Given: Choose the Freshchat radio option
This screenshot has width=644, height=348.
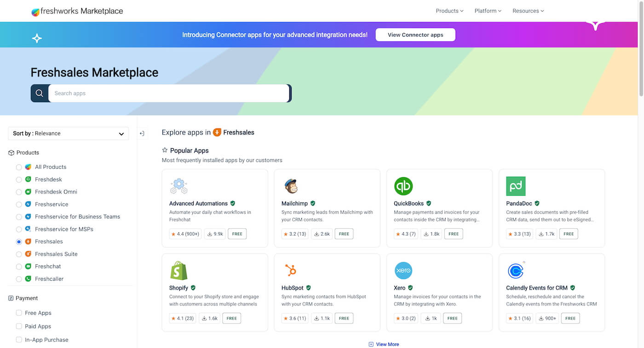Looking at the screenshot, I should (x=19, y=267).
